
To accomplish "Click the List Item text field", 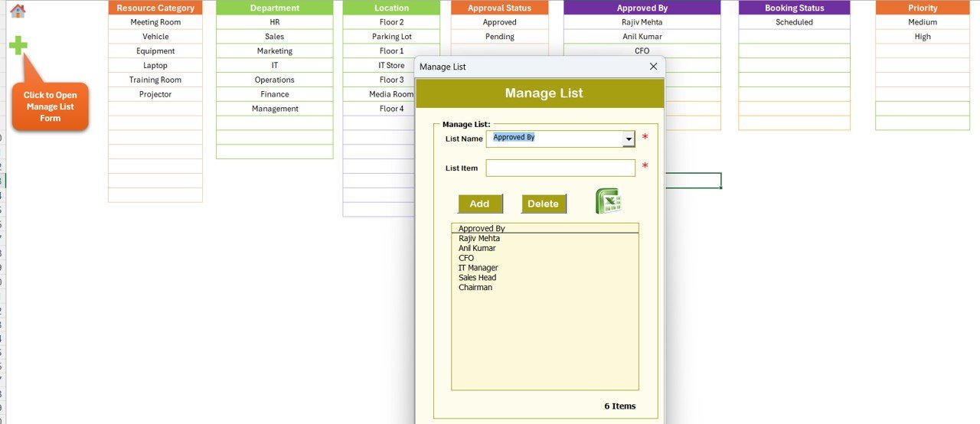I will tap(560, 168).
